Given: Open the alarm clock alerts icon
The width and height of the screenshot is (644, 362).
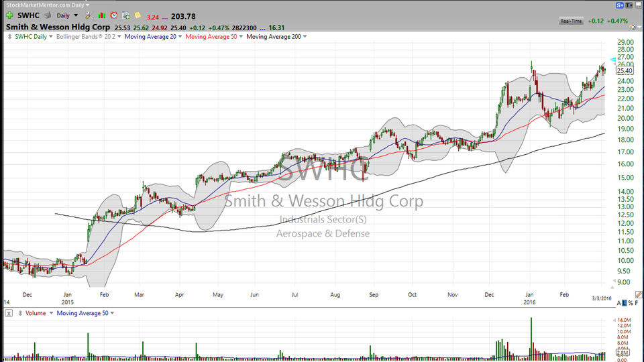Looking at the screenshot, I should click(114, 15).
